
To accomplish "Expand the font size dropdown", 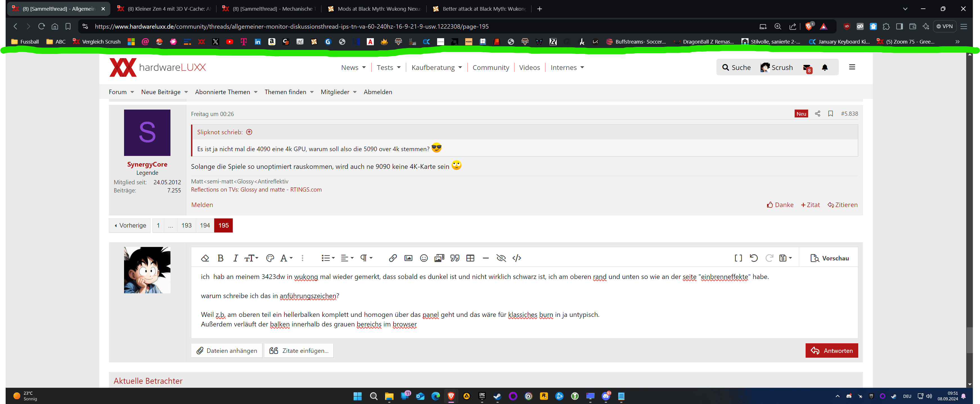I will (x=251, y=258).
